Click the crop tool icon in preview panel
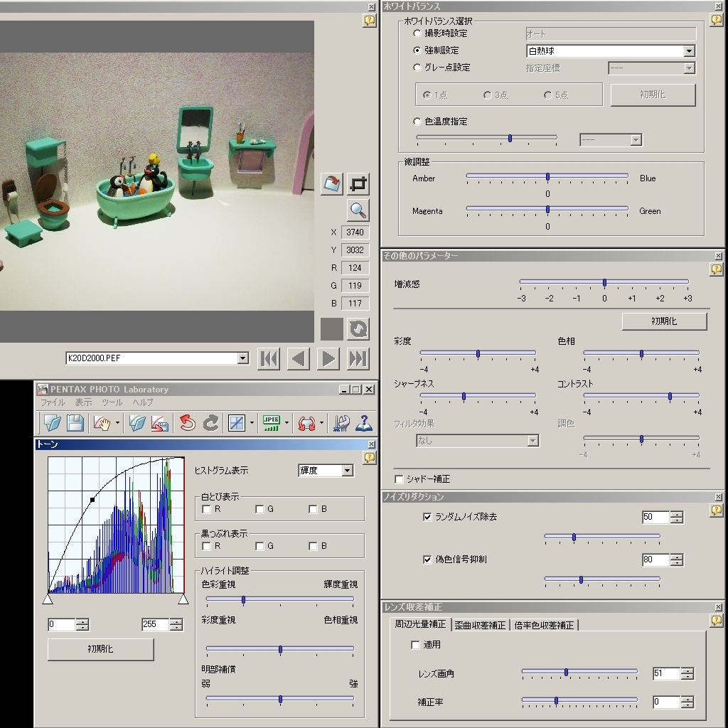 click(x=358, y=184)
